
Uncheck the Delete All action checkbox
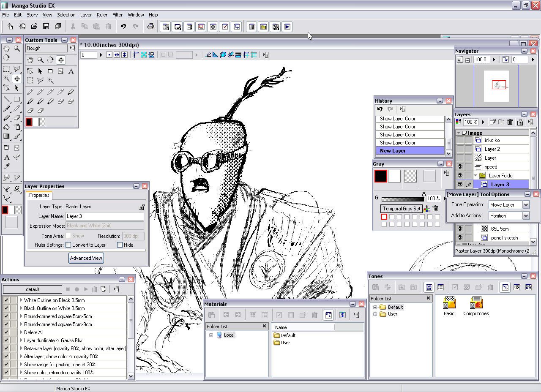(6, 332)
